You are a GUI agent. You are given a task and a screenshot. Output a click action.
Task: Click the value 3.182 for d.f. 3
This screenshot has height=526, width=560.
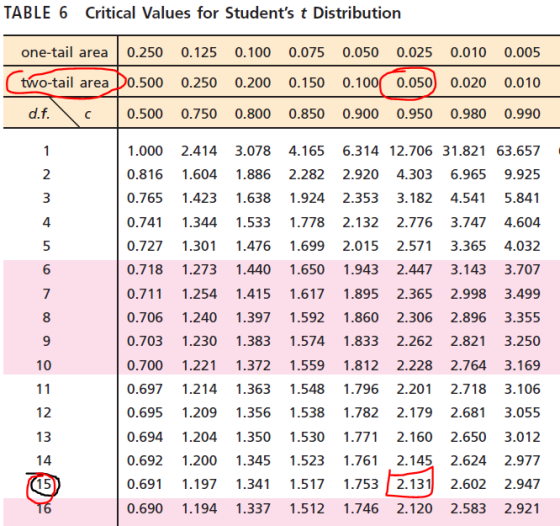(414, 198)
